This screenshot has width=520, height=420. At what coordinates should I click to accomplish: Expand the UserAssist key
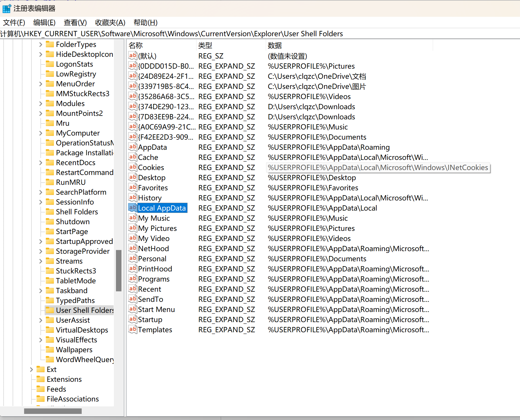(x=41, y=320)
